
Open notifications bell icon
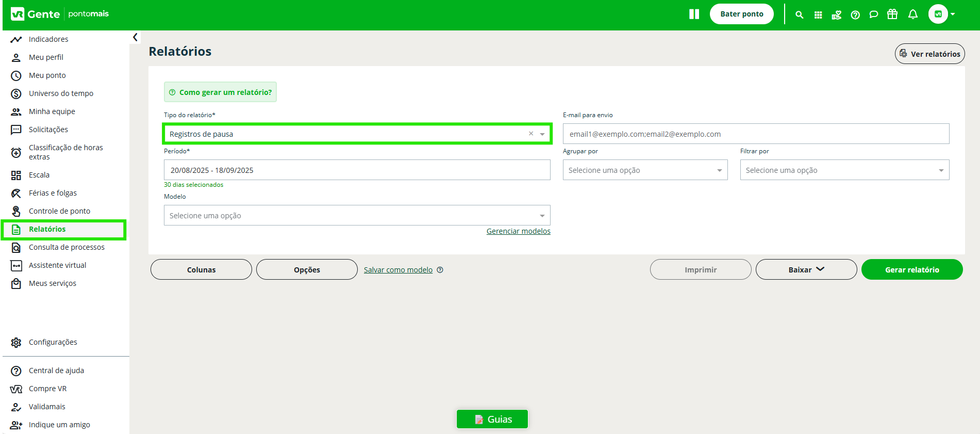(913, 14)
